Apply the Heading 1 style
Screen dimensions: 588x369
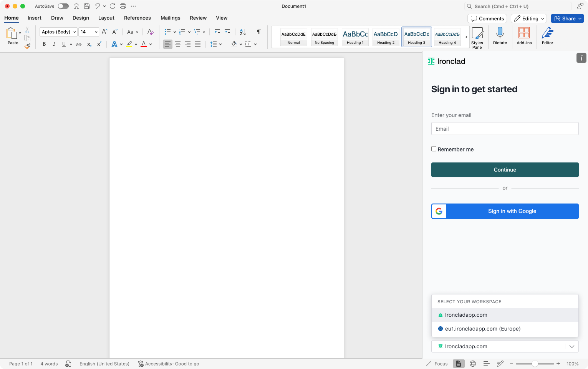pos(355,37)
